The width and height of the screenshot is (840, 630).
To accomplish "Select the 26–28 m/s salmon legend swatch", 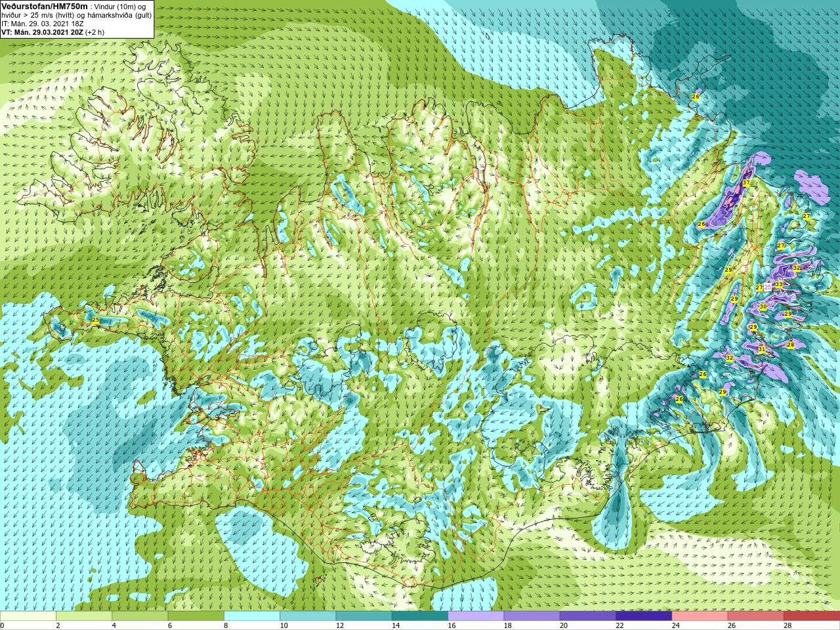I will click(755, 616).
